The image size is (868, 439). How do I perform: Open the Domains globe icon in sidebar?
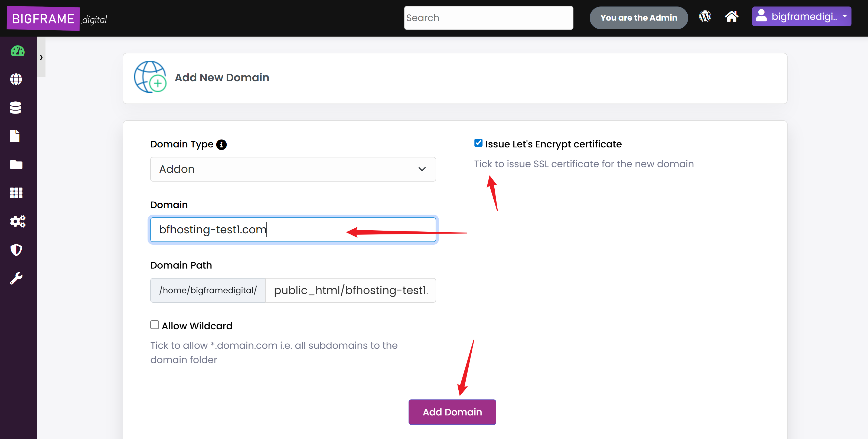click(16, 79)
